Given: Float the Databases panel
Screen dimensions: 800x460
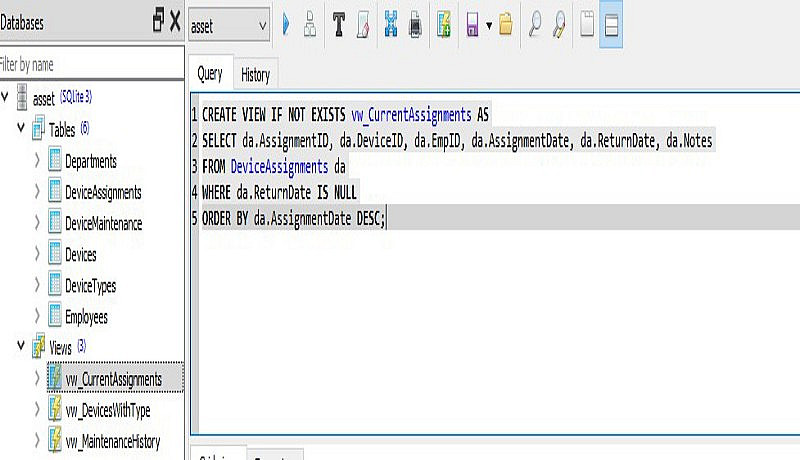Looking at the screenshot, I should pos(159,21).
